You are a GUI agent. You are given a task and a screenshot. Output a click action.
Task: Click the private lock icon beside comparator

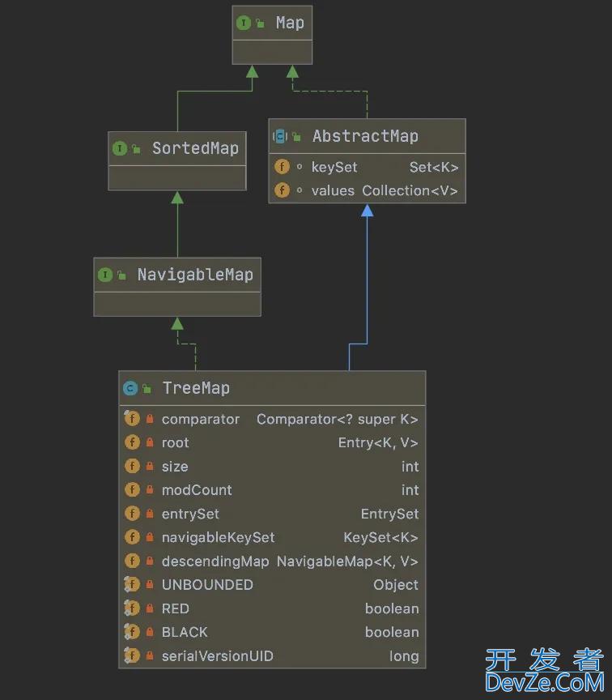[x=150, y=419]
